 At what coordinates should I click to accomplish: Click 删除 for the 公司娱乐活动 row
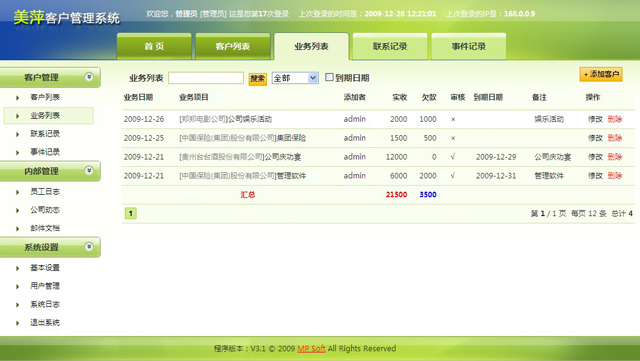[x=615, y=119]
